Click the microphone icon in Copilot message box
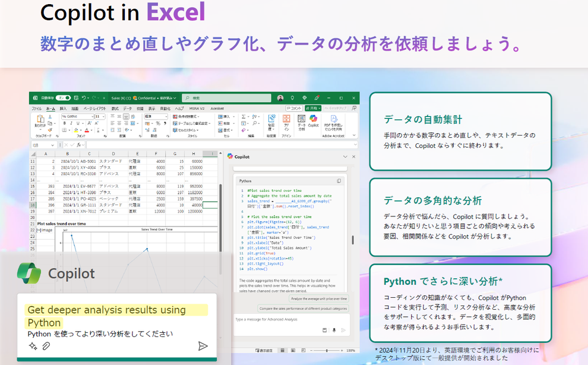The width and height of the screenshot is (588, 365). (x=334, y=331)
